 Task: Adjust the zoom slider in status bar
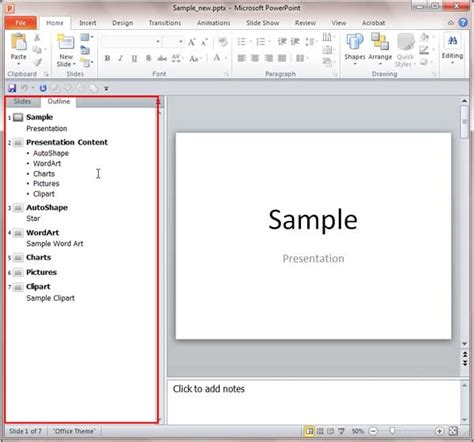click(393, 431)
